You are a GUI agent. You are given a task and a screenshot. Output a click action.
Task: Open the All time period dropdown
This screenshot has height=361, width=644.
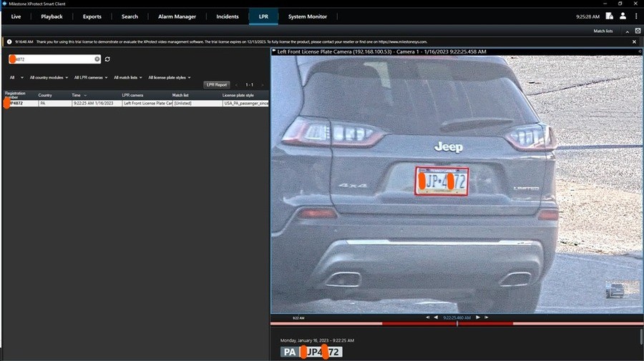(x=16, y=77)
